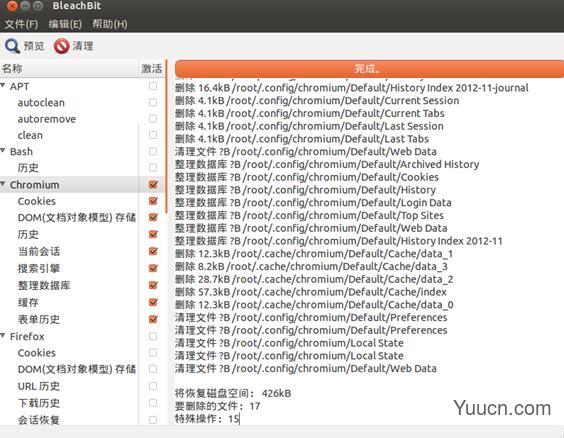Collapse the Bash tree group

(3, 151)
